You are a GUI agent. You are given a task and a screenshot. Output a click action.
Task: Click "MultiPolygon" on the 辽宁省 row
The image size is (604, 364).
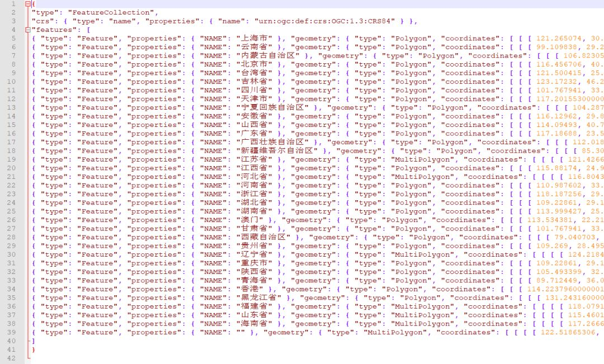pos(423,254)
